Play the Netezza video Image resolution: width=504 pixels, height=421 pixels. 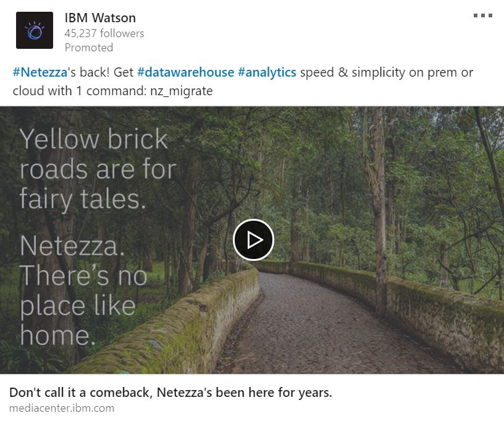pyautogui.click(x=253, y=240)
